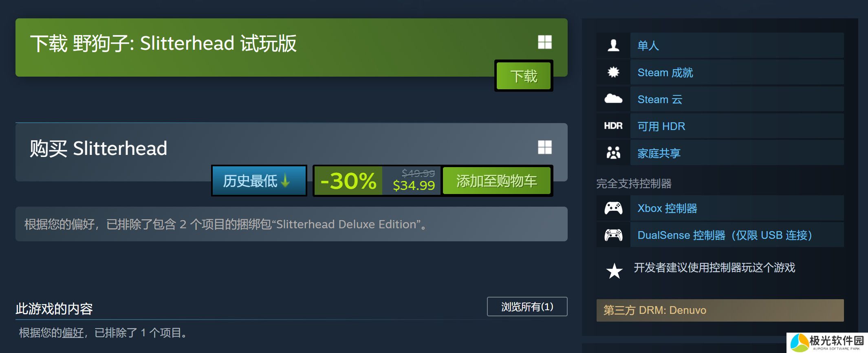Click the Steam achievements starburst icon
Image resolution: width=868 pixels, height=353 pixels.
tap(613, 72)
